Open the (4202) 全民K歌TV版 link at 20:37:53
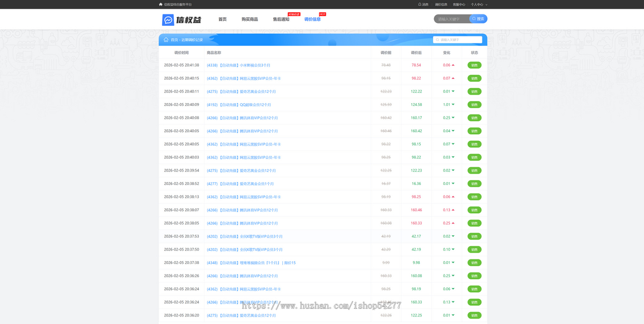This screenshot has width=644, height=324. 244,236
